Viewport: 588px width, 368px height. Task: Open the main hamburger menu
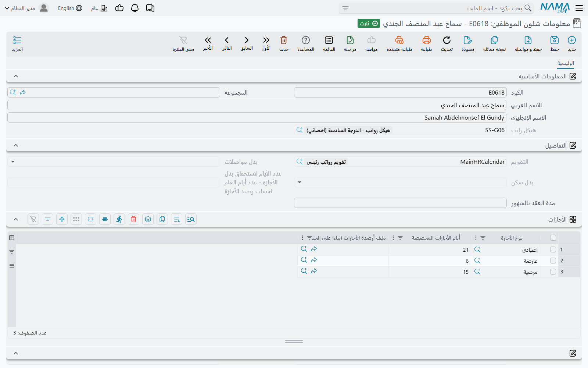(x=579, y=8)
